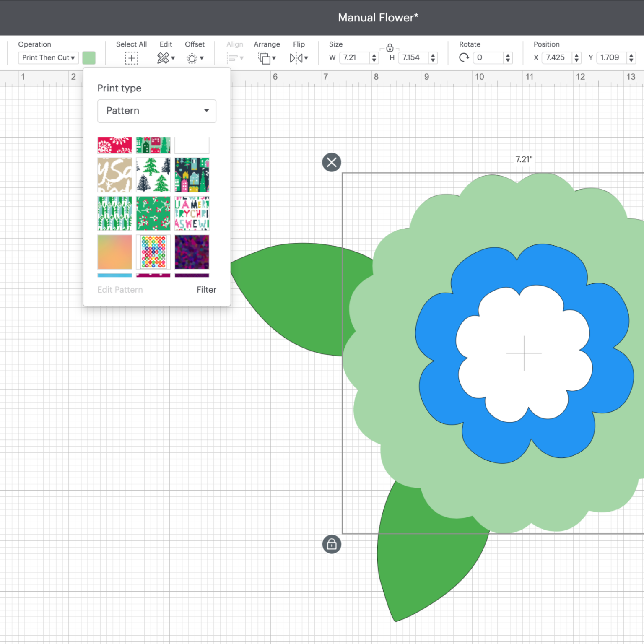Click the Arrange layers icon
This screenshot has height=644, width=644.
pos(265,58)
